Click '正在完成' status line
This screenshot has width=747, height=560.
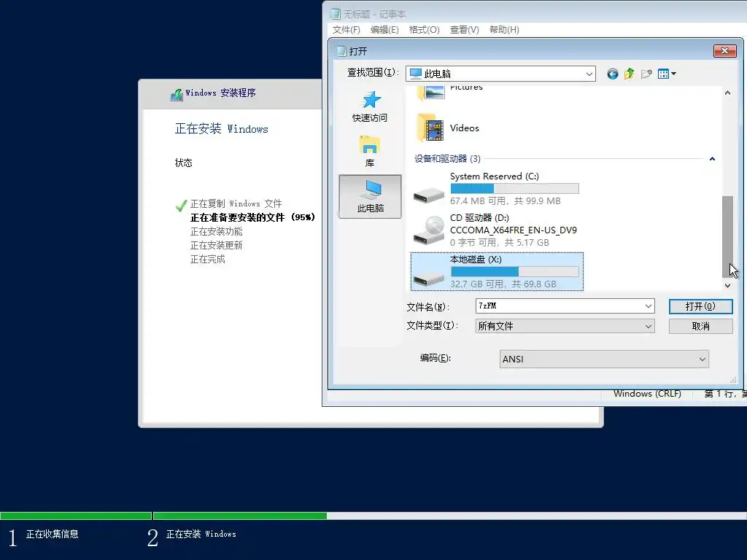click(207, 259)
